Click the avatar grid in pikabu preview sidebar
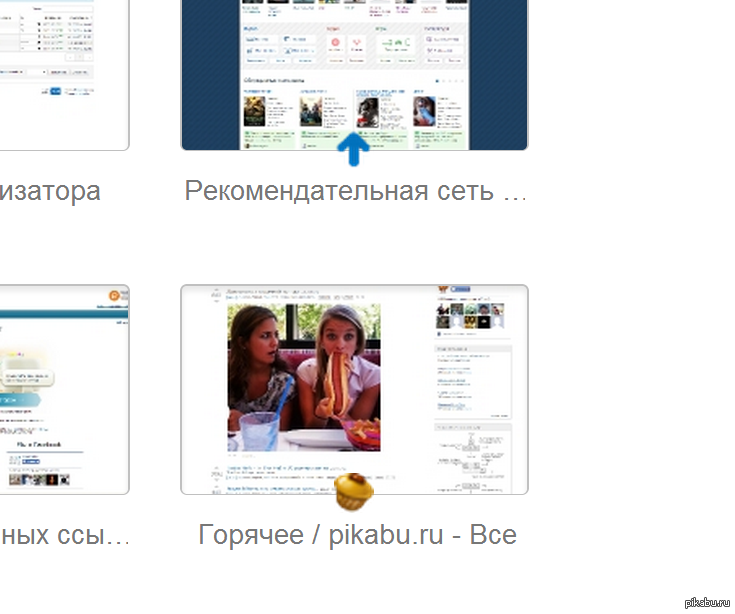The image size is (735, 614). pyautogui.click(x=471, y=315)
